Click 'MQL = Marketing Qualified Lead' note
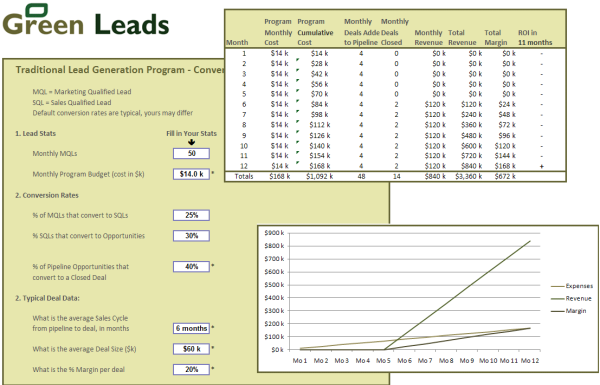 pyautogui.click(x=82, y=92)
